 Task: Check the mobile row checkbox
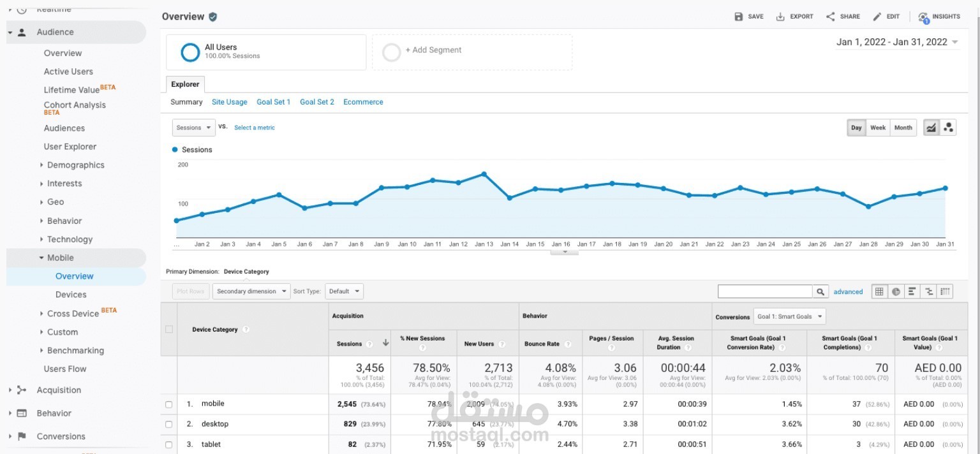click(x=168, y=404)
